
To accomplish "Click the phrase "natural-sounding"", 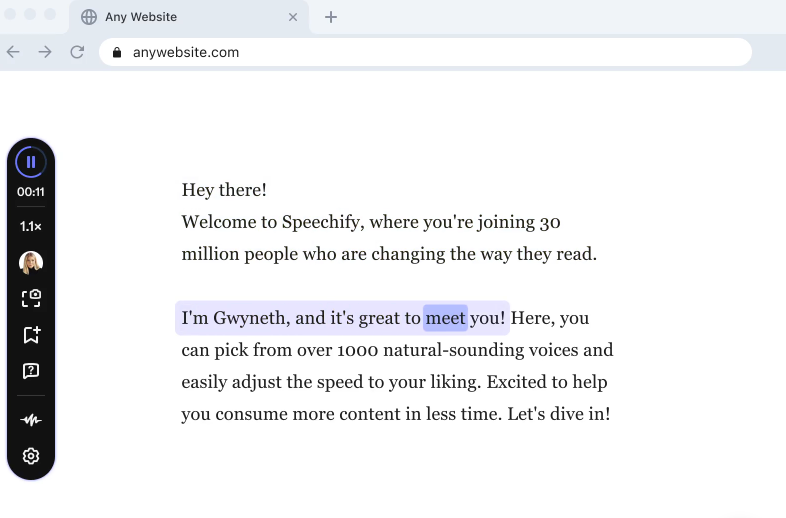I will pyautogui.click(x=454, y=350).
